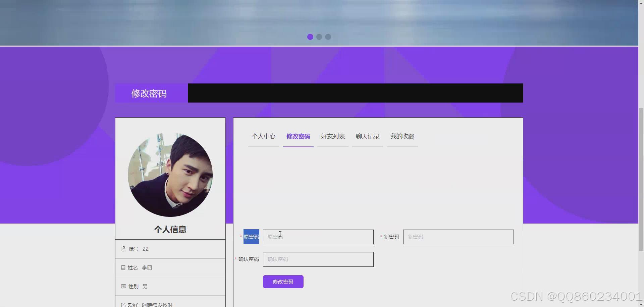The height and width of the screenshot is (307, 644).
Task: Click the 确认密码 field label
Action: click(249, 259)
